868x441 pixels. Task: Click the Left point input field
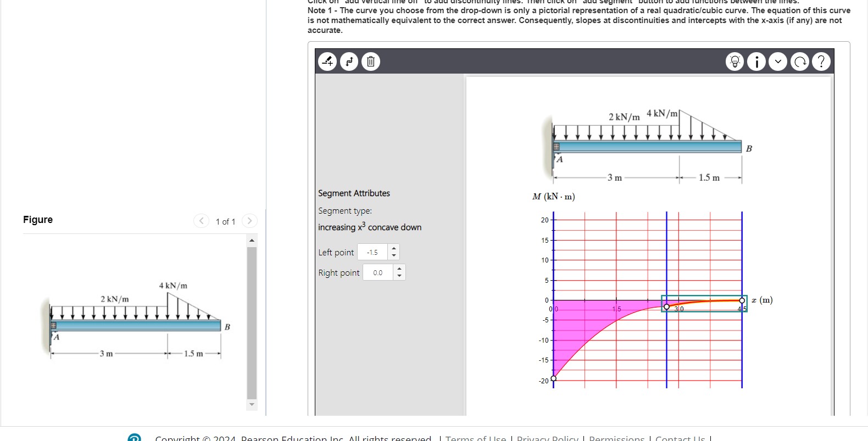[373, 252]
